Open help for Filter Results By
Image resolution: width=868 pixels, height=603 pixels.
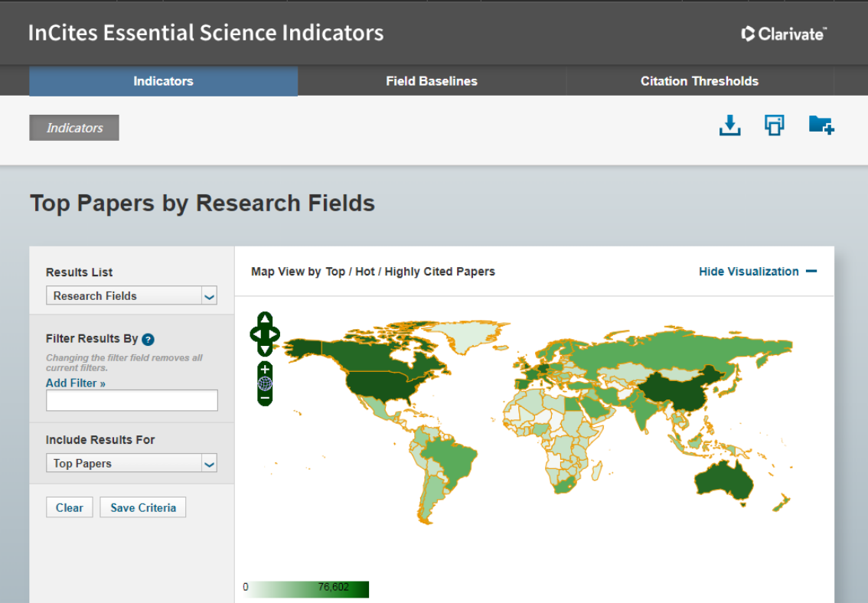[148, 340]
